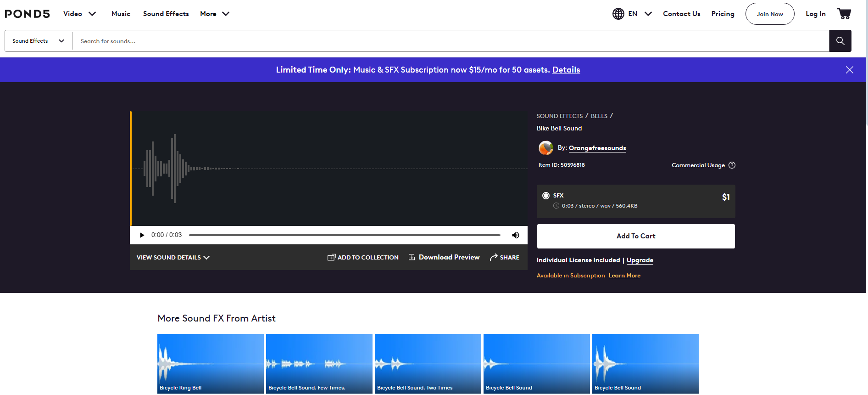Click the Bike Bell Sound title
The width and height of the screenshot is (868, 395).
pyautogui.click(x=559, y=128)
